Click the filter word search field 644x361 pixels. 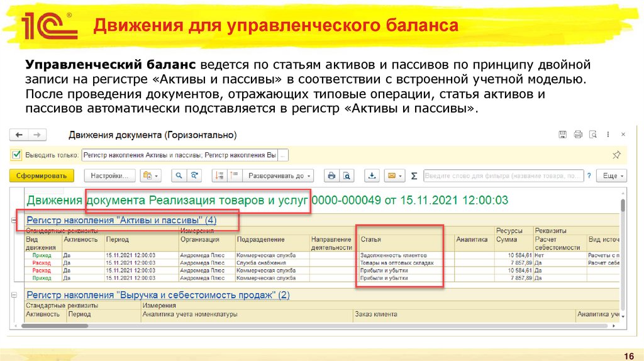point(504,175)
